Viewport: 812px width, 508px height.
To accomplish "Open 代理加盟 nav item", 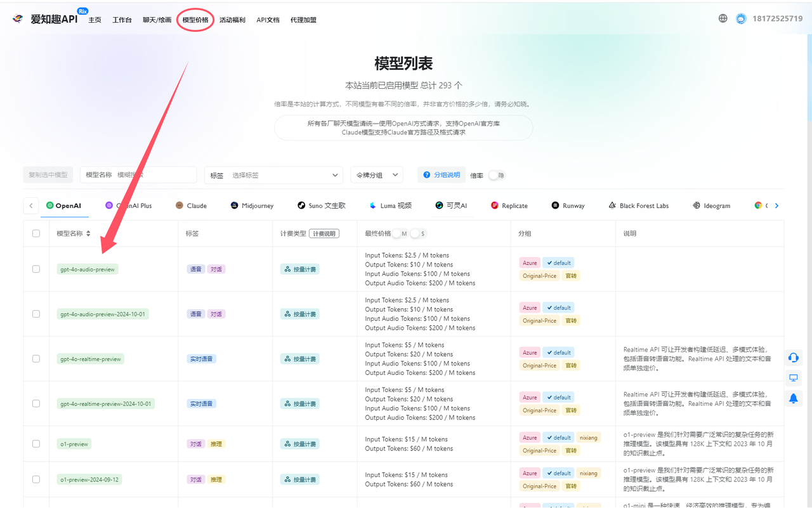I will [303, 20].
